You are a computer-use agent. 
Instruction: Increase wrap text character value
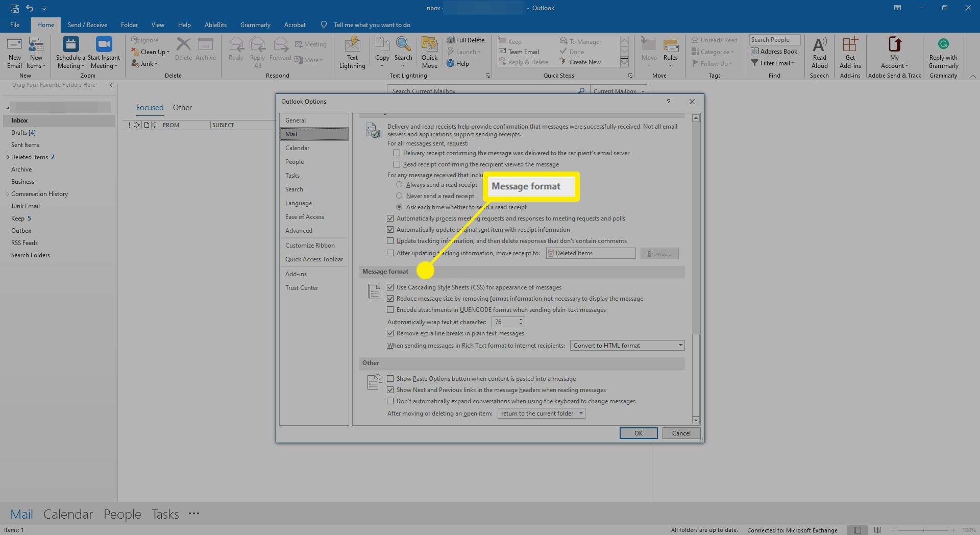[x=521, y=320]
